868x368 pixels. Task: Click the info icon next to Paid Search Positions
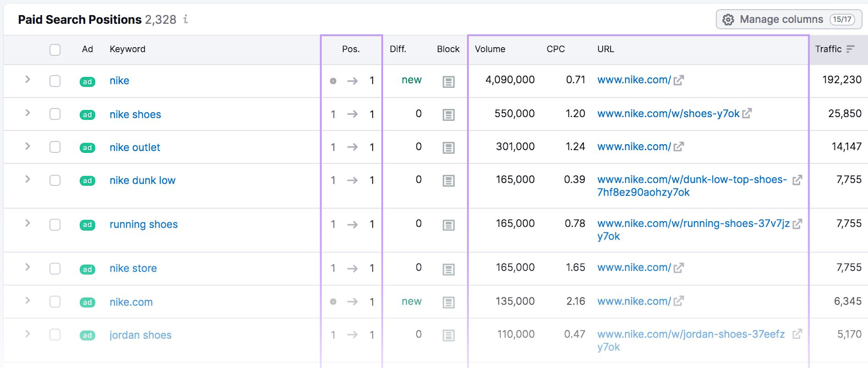point(186,20)
